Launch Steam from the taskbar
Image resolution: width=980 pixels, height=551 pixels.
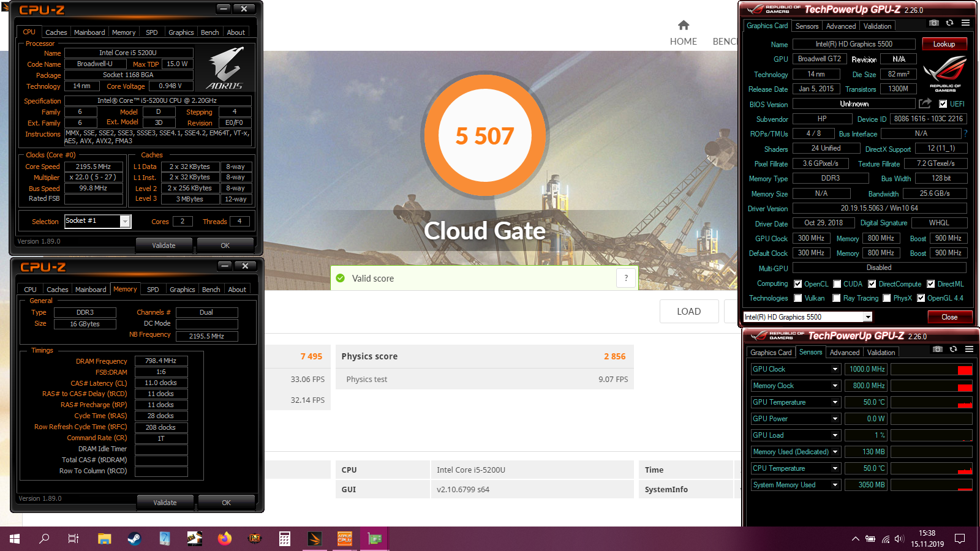click(134, 539)
